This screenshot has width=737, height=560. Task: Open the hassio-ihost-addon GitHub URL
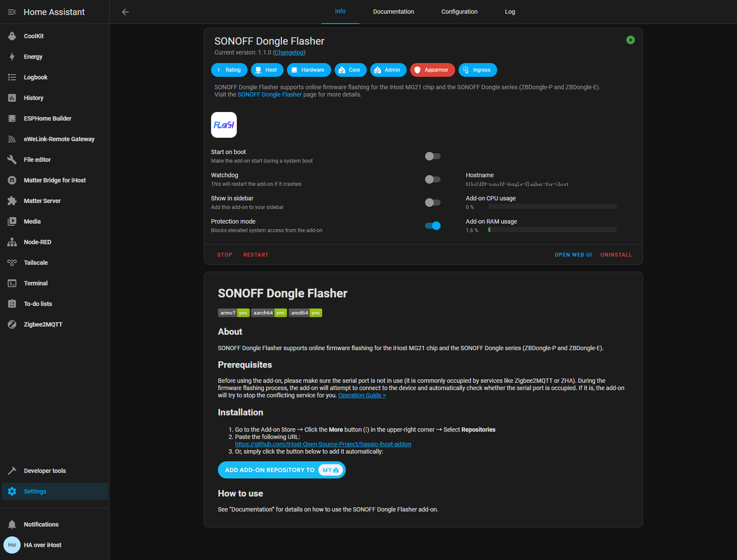click(323, 444)
